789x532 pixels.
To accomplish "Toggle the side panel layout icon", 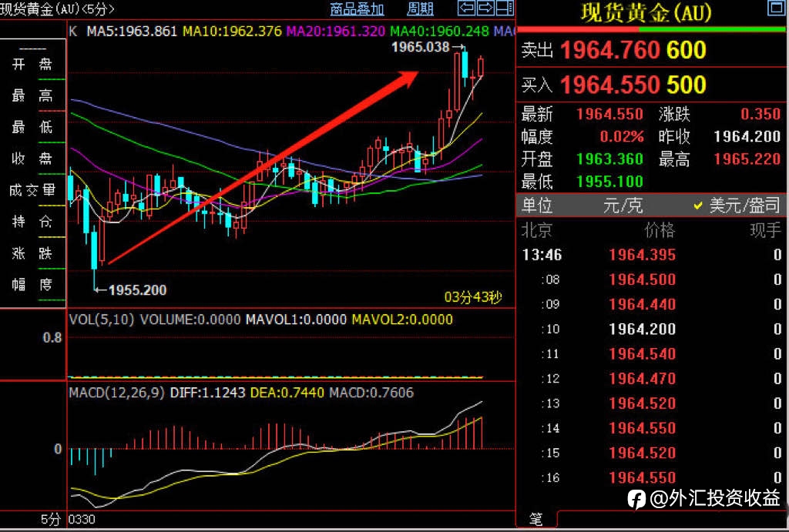I will point(505,8).
